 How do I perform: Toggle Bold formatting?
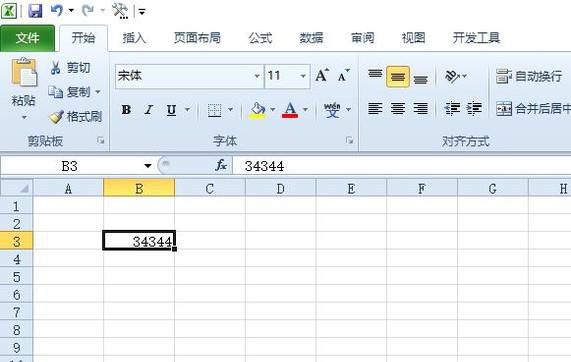(126, 110)
